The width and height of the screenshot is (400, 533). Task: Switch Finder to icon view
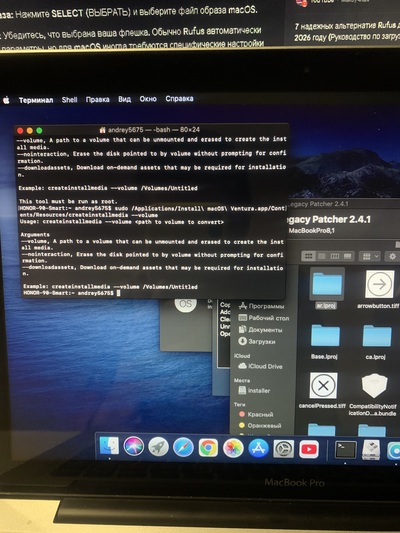308,256
